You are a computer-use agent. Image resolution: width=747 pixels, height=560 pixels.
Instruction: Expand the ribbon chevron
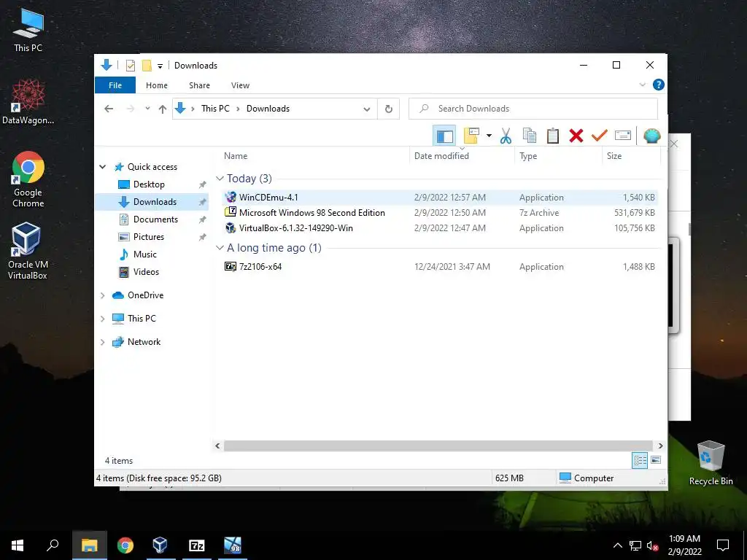coord(642,85)
